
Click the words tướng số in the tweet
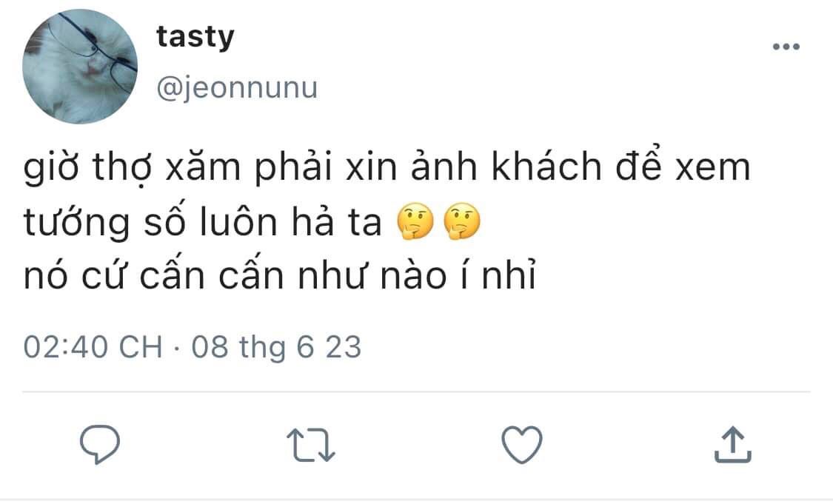point(105,223)
